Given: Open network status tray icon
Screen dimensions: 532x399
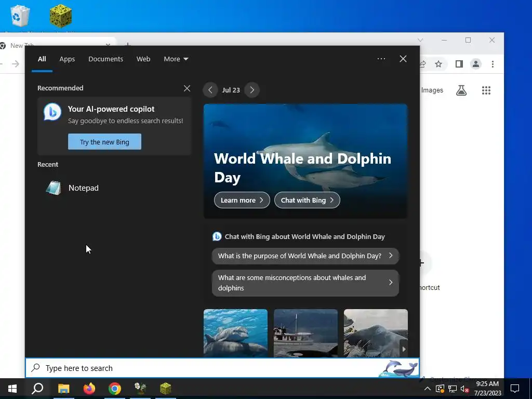Looking at the screenshot, I should point(453,389).
